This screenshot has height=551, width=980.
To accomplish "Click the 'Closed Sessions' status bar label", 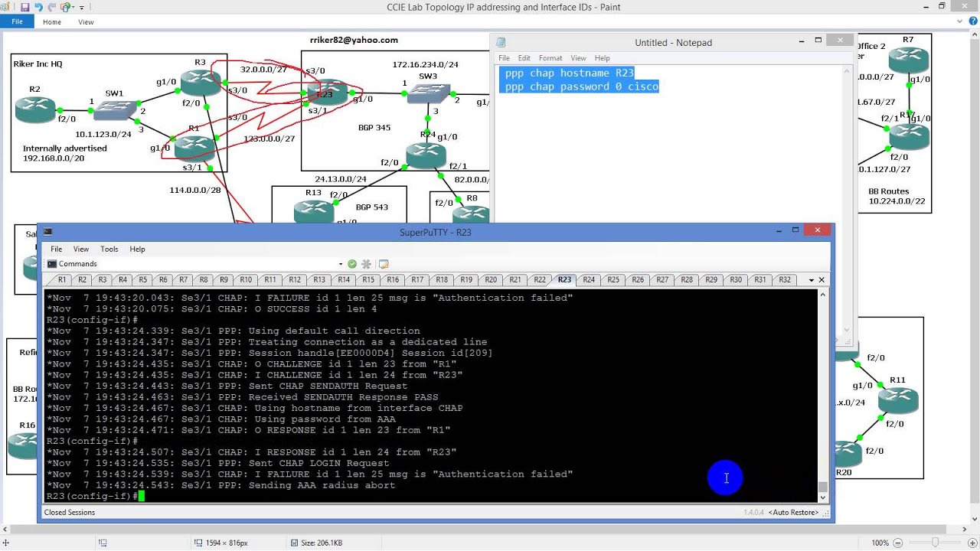I will (x=70, y=513).
